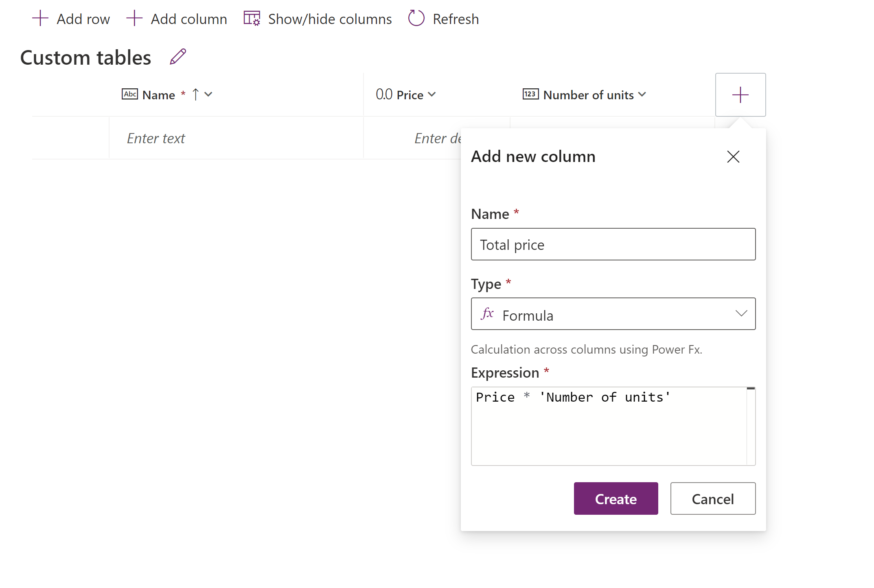The height and width of the screenshot is (588, 874).
Task: Click the Create button to save column
Action: [616, 499]
